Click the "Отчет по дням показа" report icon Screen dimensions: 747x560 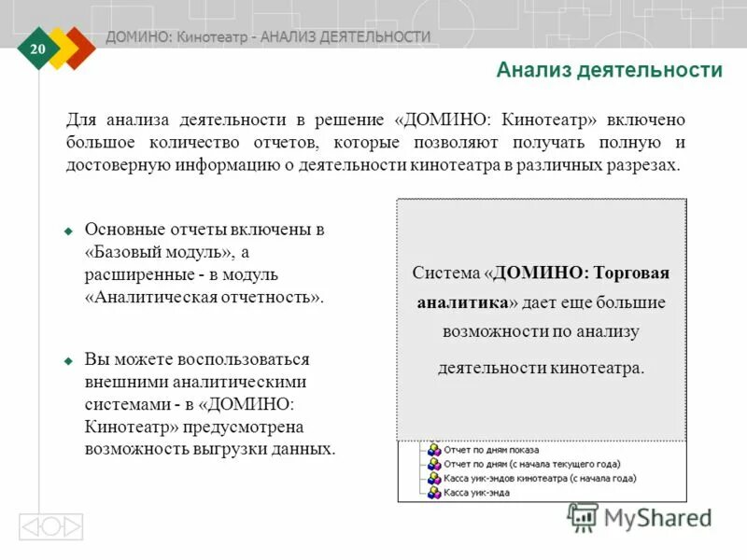434,448
